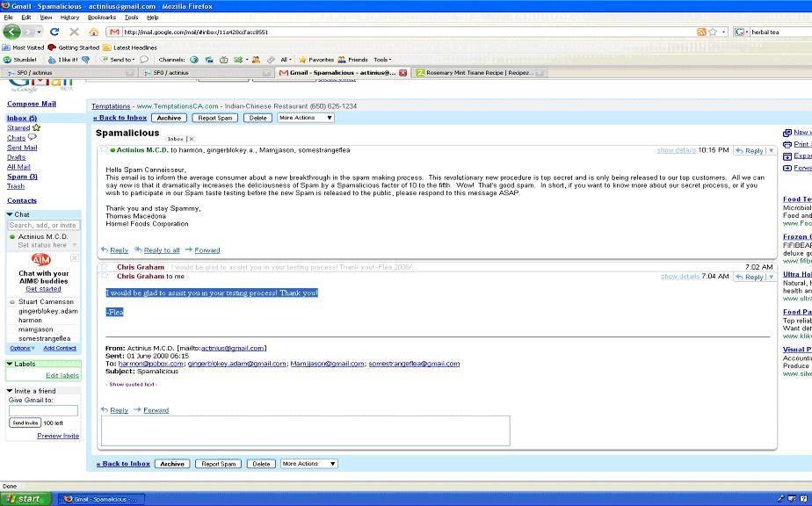This screenshot has width=812, height=506.
Task: Open the search engine selector dropdown
Action: tap(742, 33)
